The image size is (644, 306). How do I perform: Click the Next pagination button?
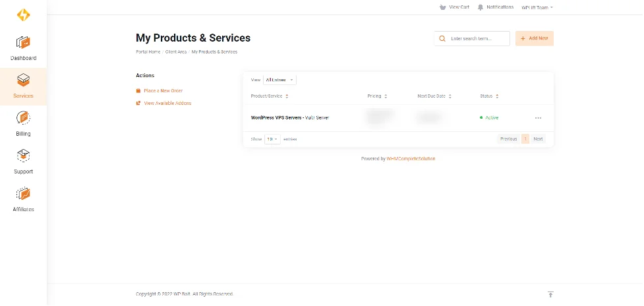(x=538, y=139)
